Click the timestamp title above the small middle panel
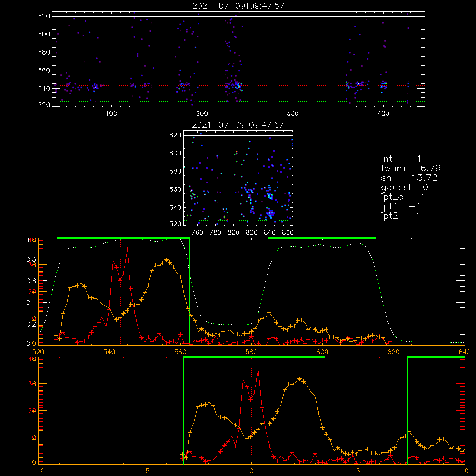The height and width of the screenshot is (476, 476). [x=238, y=125]
